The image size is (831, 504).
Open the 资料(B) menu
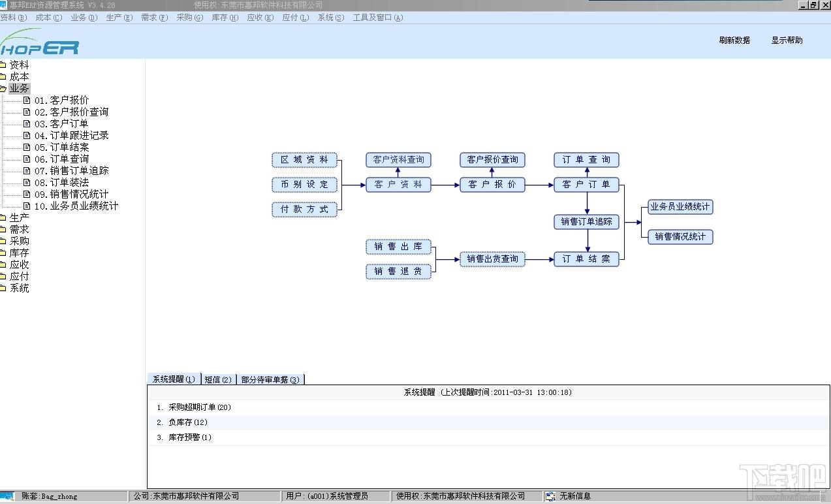pos(14,18)
